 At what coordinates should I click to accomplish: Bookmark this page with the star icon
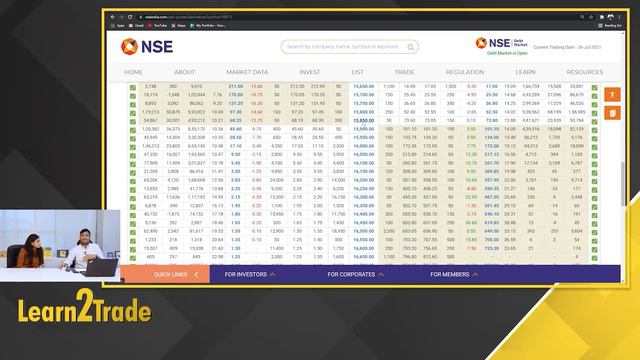click(x=591, y=17)
